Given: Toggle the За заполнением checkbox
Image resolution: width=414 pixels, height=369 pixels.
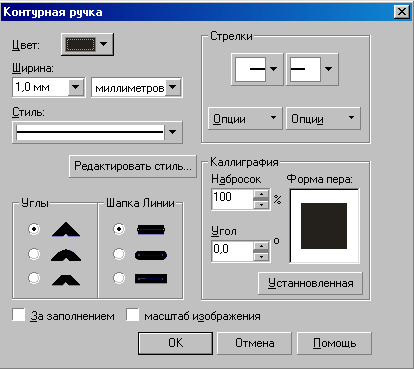Looking at the screenshot, I should [x=19, y=315].
